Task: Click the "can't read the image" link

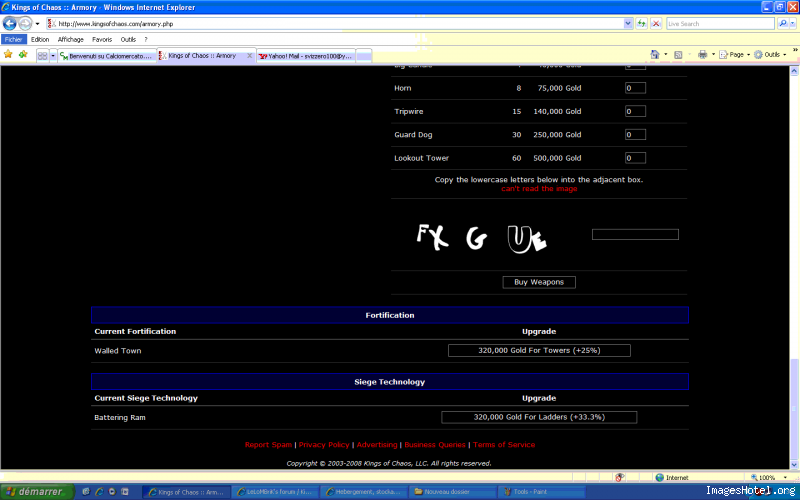Action: [x=539, y=189]
